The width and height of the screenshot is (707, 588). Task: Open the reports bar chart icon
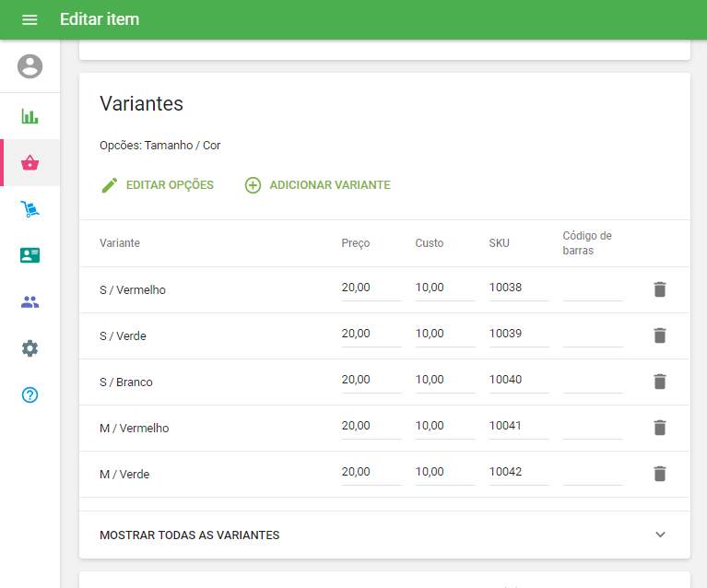29,116
